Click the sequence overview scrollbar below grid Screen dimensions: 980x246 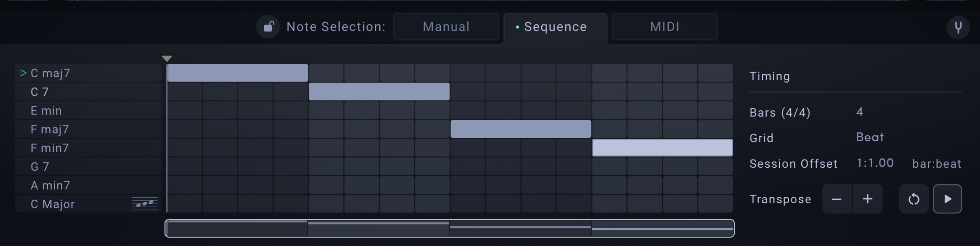tap(449, 228)
